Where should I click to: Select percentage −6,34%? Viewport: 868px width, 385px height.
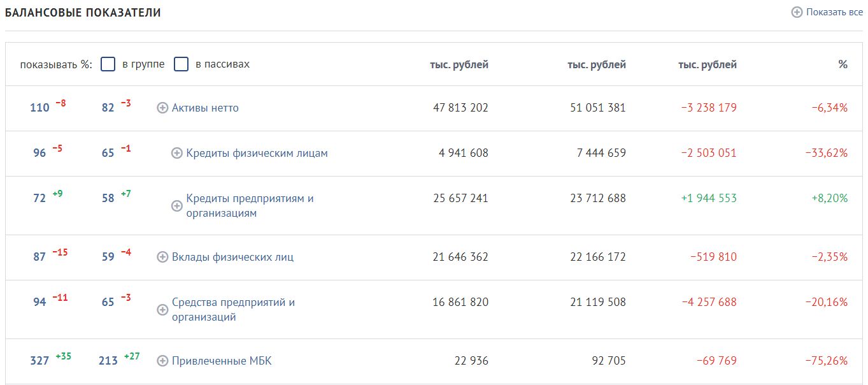(830, 108)
